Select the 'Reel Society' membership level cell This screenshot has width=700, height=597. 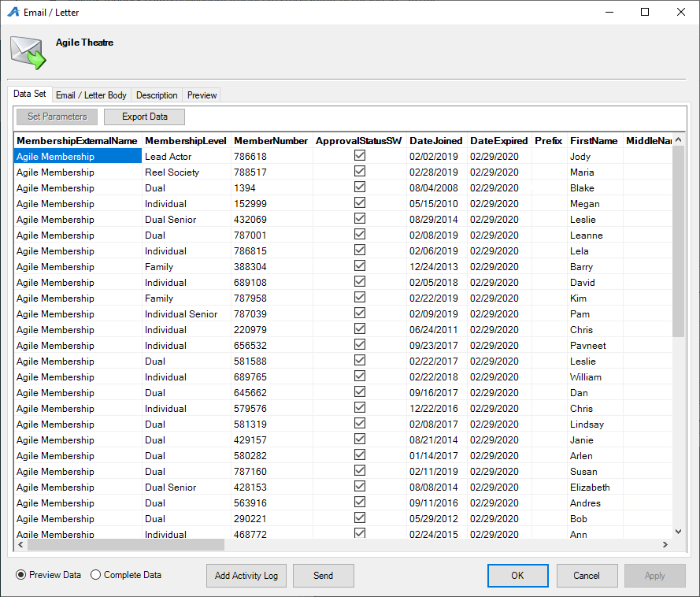pos(186,172)
